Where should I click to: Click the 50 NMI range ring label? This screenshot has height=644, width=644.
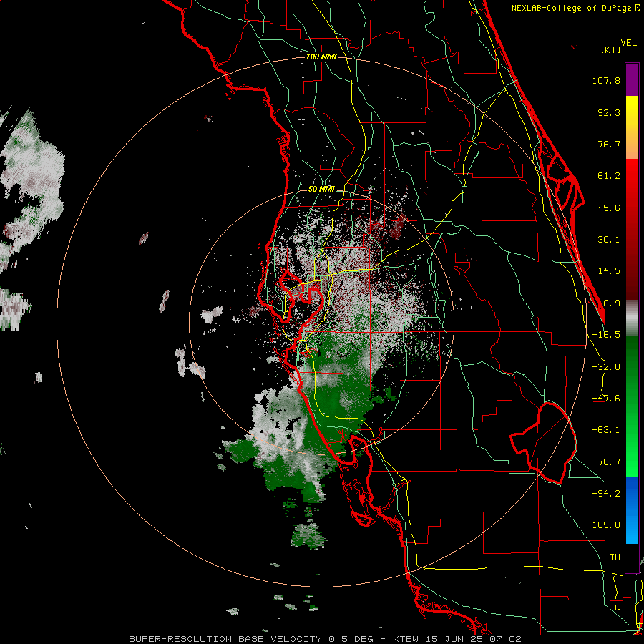click(321, 190)
